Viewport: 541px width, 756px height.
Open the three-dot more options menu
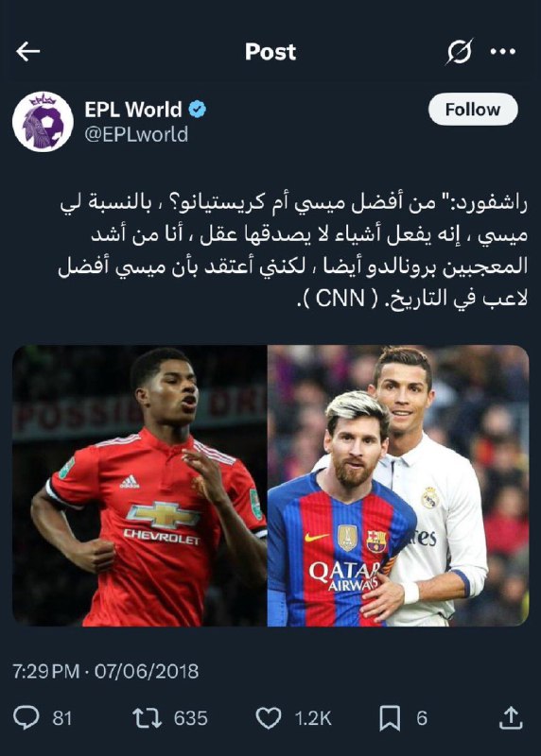point(503,51)
